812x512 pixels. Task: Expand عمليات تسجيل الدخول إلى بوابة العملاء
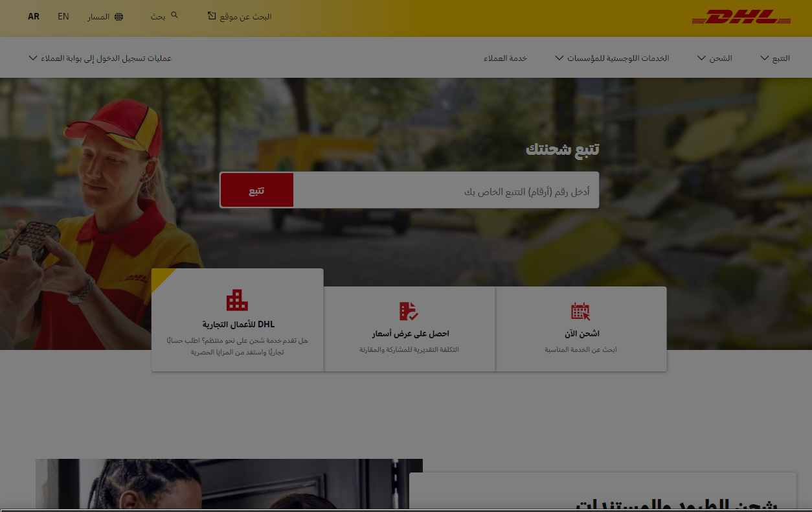[x=100, y=58]
